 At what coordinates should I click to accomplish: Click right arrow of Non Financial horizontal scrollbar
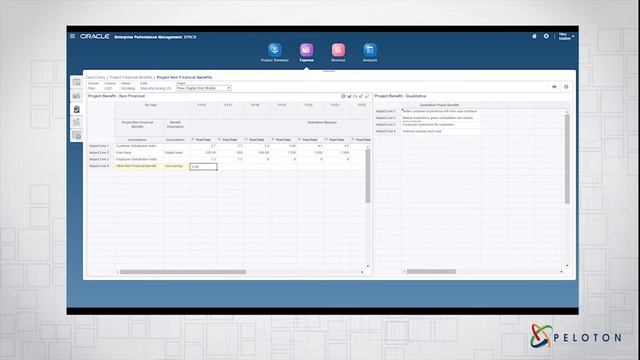[362, 272]
